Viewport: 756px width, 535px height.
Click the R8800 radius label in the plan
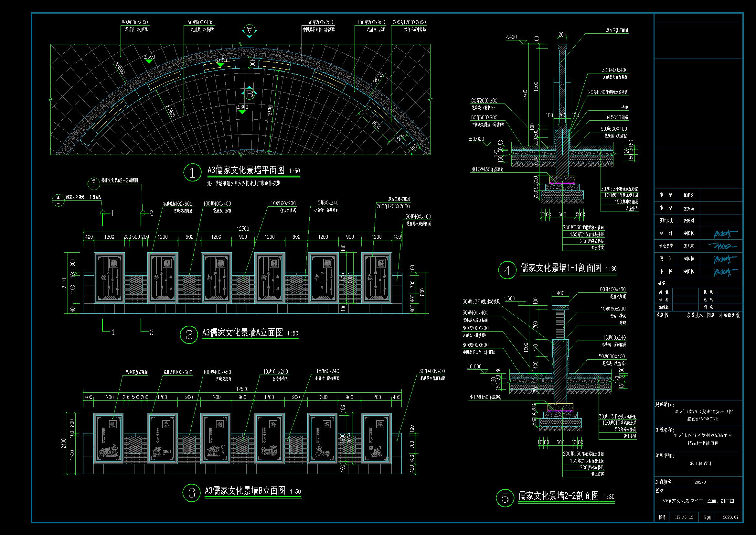120,72
